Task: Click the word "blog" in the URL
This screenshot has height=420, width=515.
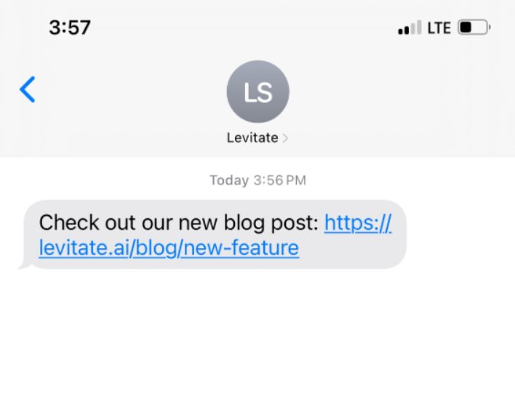Action: click(156, 248)
